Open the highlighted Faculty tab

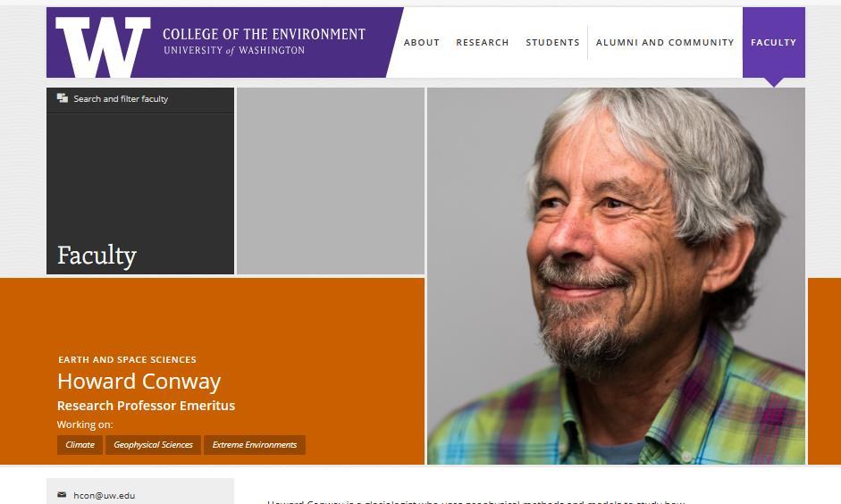[773, 42]
